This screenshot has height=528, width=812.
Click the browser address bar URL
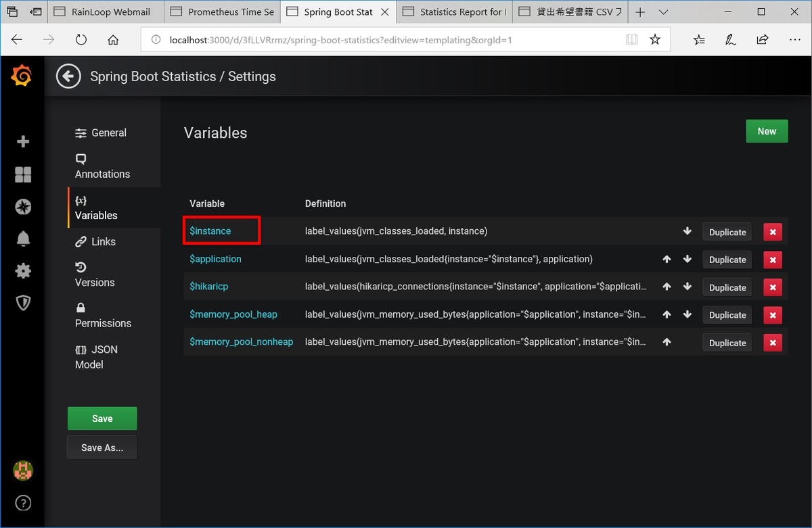(341, 40)
